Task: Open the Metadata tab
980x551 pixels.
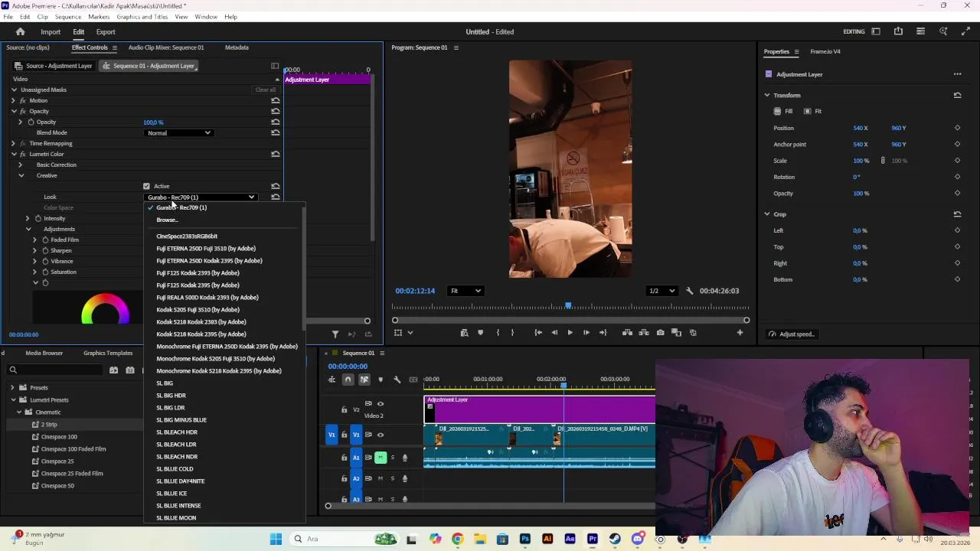Action: coord(237,47)
